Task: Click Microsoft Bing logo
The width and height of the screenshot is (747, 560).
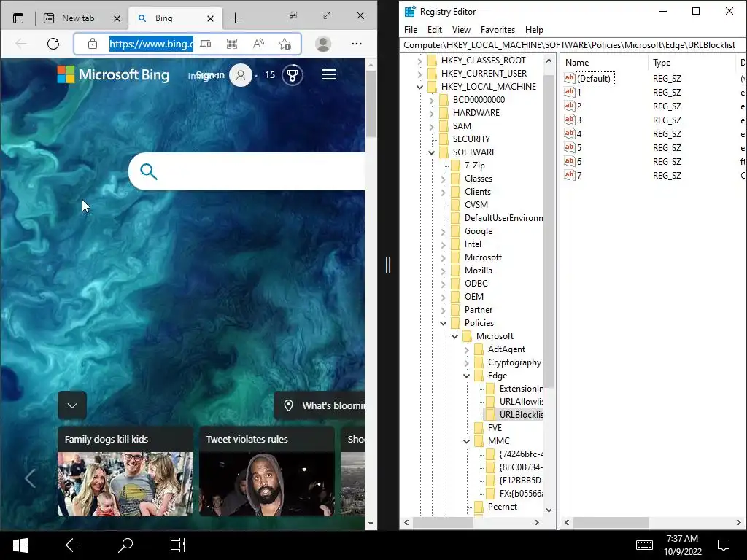Action: point(113,75)
